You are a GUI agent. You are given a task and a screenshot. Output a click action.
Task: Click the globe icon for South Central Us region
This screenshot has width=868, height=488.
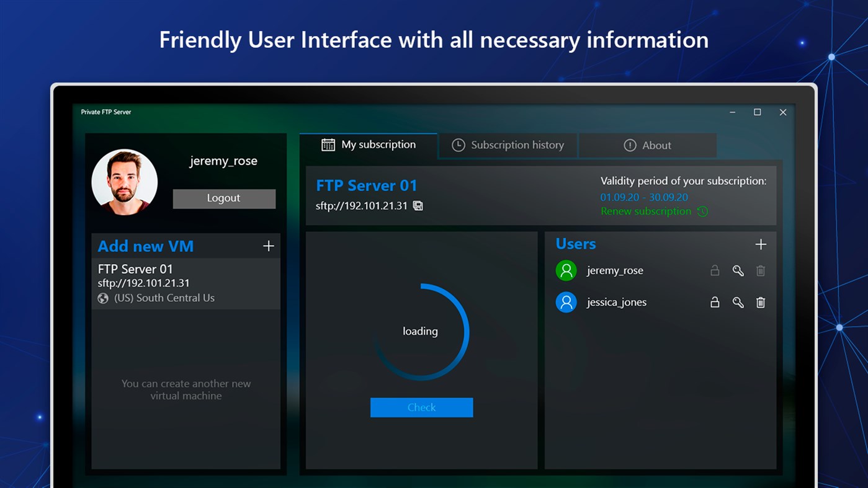(x=102, y=298)
